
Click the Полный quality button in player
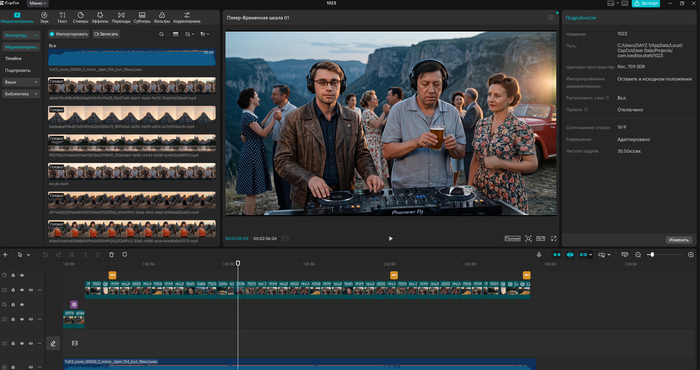point(512,238)
